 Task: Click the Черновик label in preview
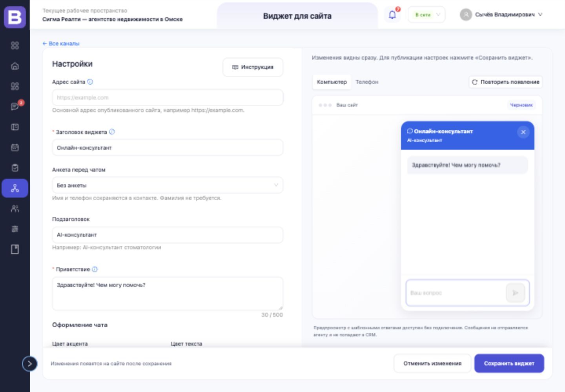pos(521,105)
